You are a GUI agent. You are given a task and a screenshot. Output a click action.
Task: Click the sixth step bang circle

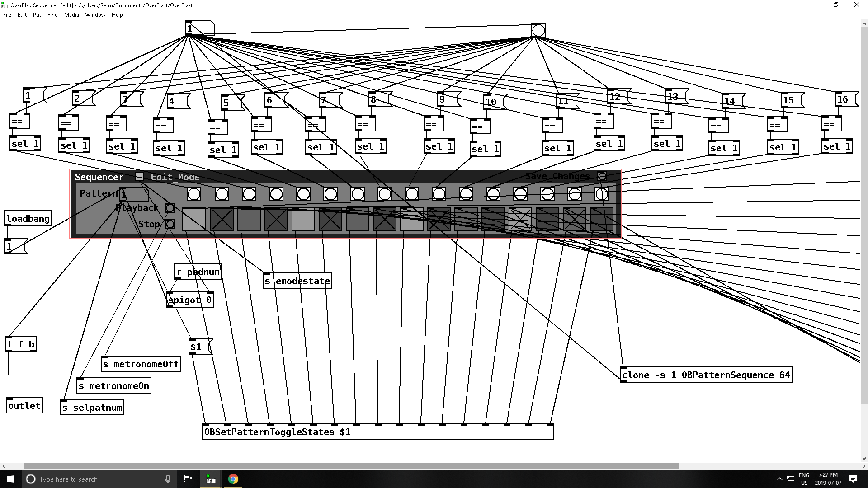click(330, 194)
